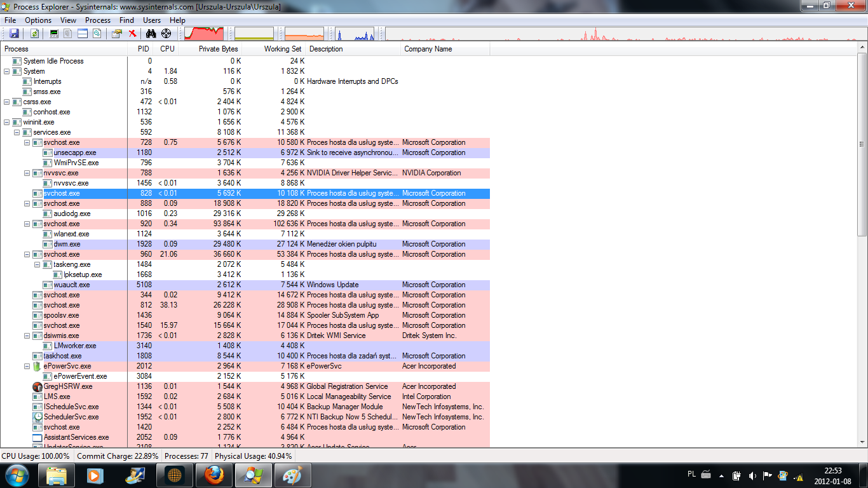Screen dimensions: 868x488
Task: Collapse the dsiwmis.exe tree node
Action: [x=27, y=335]
